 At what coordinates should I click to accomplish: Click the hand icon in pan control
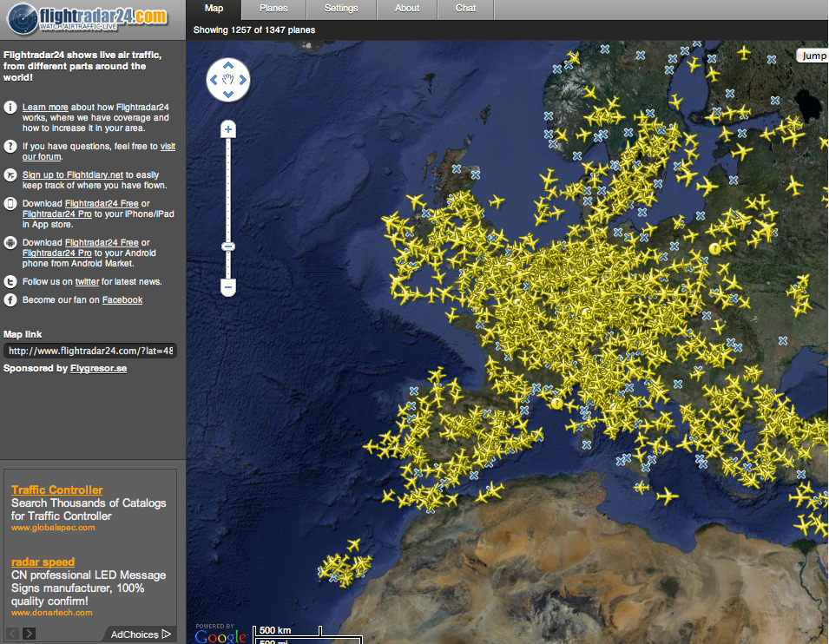click(x=228, y=81)
